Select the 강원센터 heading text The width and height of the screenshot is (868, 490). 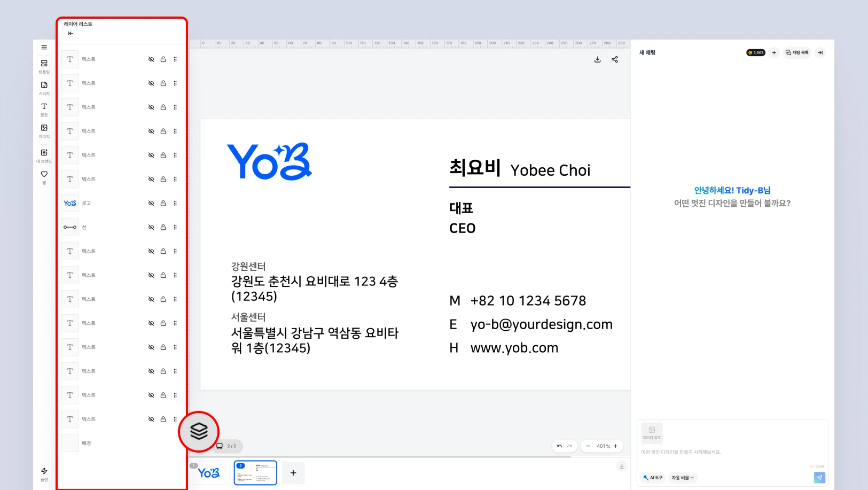[248, 266]
